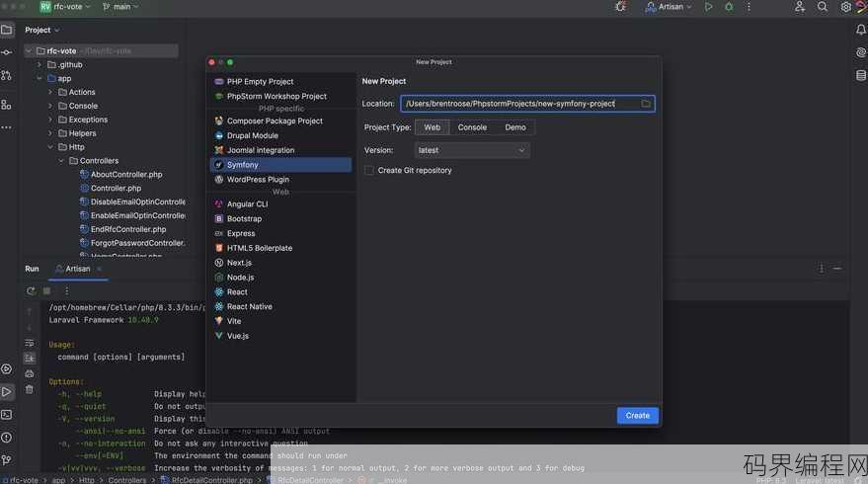Click the Rerun icon in Run panel

[x=31, y=290]
